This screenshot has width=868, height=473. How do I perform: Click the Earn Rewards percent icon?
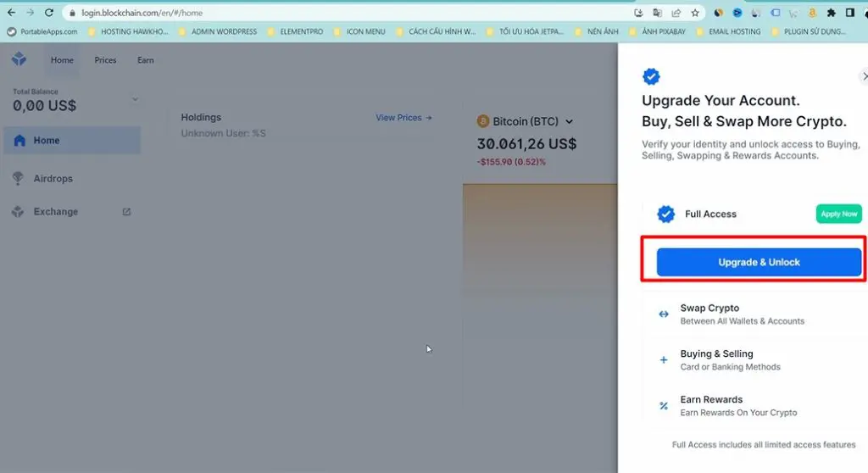(664, 406)
